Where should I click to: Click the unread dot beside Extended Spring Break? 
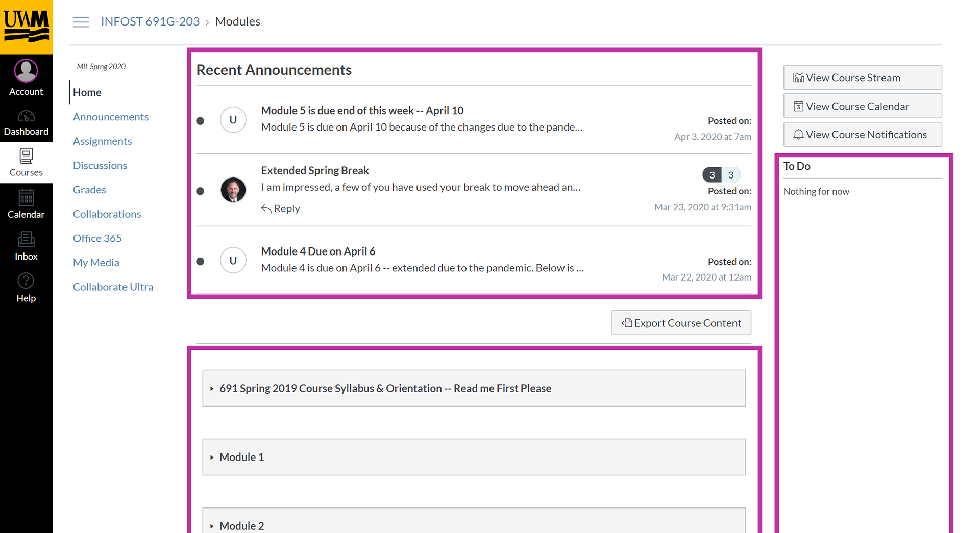pyautogui.click(x=200, y=191)
